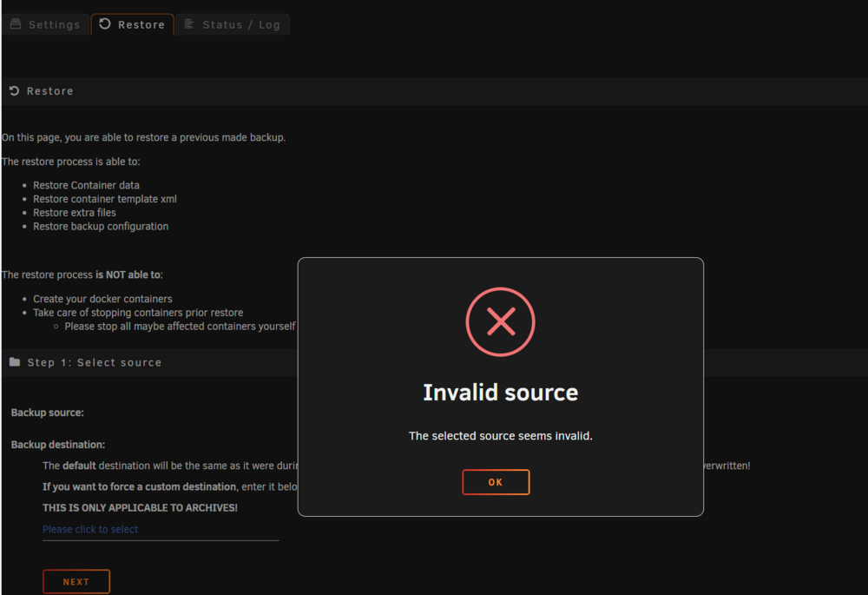Click the Settings tab icon

(x=16, y=23)
